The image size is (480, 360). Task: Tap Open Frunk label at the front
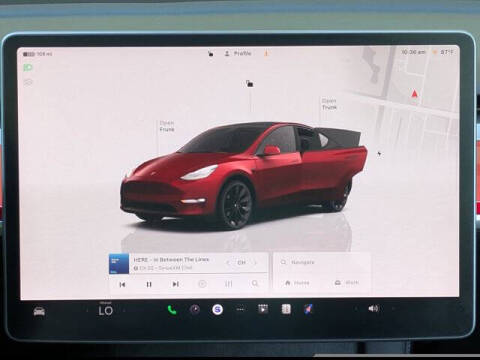pyautogui.click(x=167, y=126)
